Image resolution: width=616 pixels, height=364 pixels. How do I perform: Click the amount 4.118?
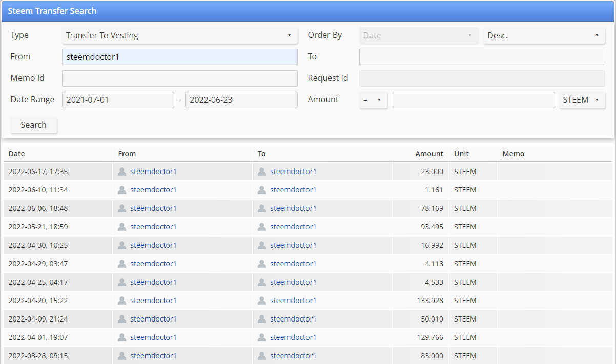pyautogui.click(x=434, y=264)
